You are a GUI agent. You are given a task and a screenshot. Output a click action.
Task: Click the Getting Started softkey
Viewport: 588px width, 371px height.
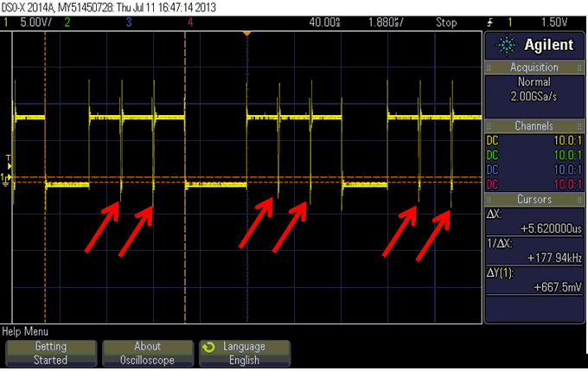[x=51, y=353]
